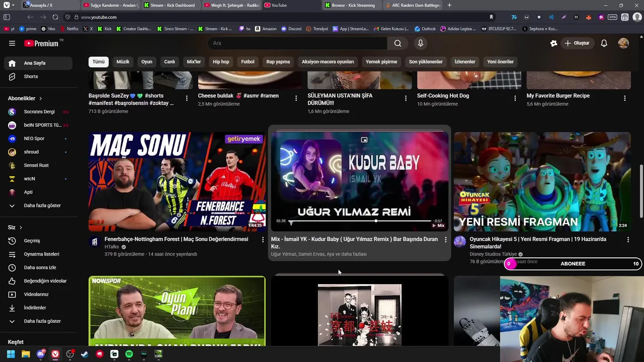Select the Hip hop filter chip
The width and height of the screenshot is (644, 362).
tap(221, 62)
